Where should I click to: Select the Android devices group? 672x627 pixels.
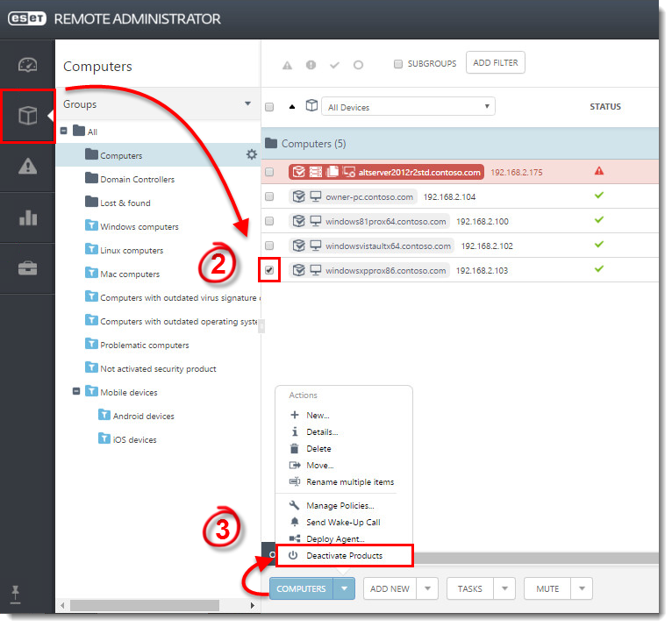pos(144,416)
